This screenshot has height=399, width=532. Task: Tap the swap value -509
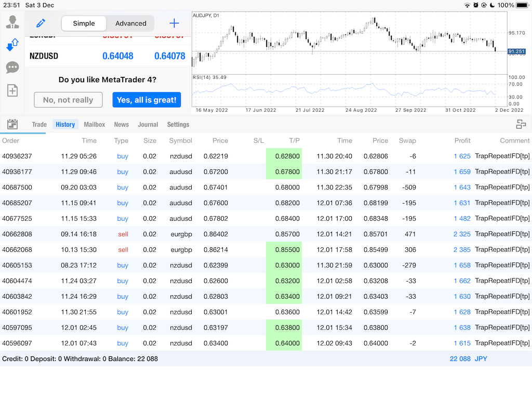click(x=409, y=187)
